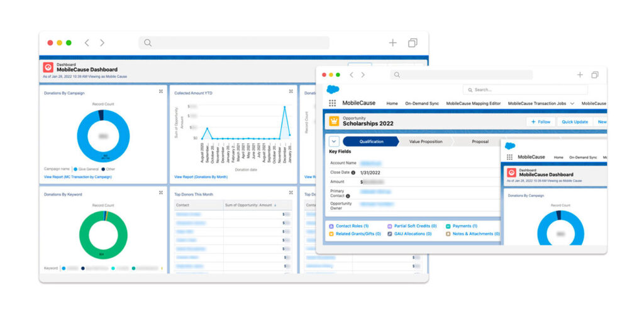Viewport: 644px width, 319px height.
Task: Collapse the sales path with the chevron button
Action: click(334, 142)
